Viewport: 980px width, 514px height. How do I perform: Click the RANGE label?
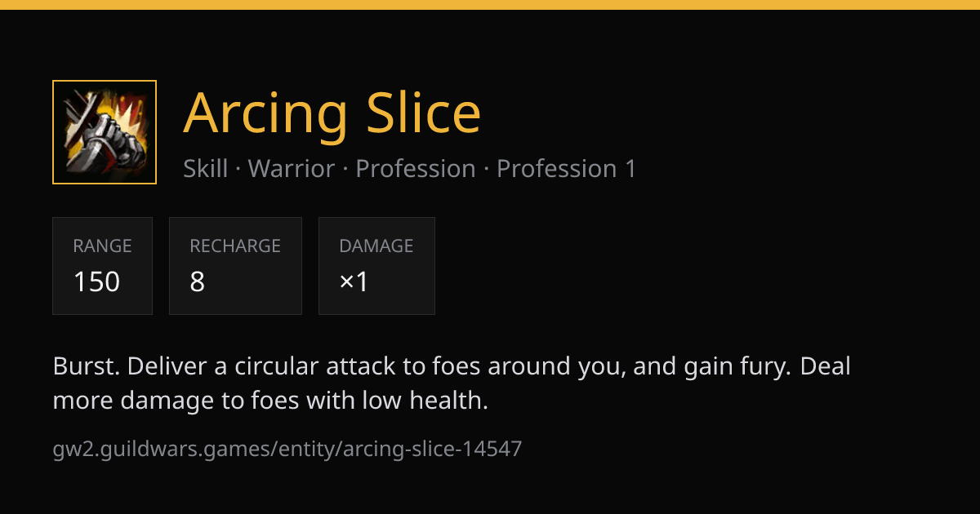(x=102, y=246)
